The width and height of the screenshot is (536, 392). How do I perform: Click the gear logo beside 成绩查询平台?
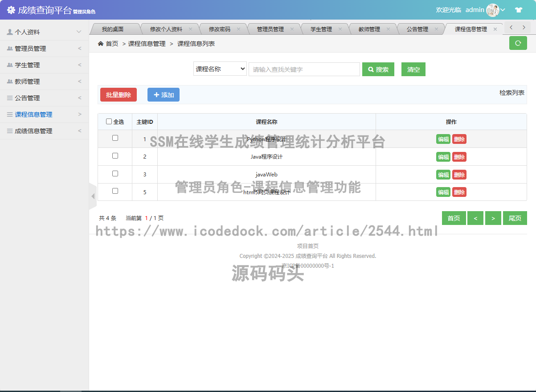(11, 10)
